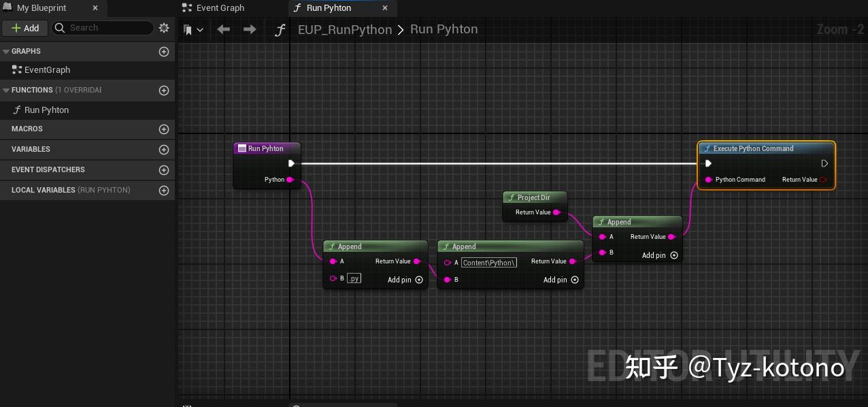868x407 pixels.
Task: Open the My Blueprint panel settings gear
Action: point(163,28)
